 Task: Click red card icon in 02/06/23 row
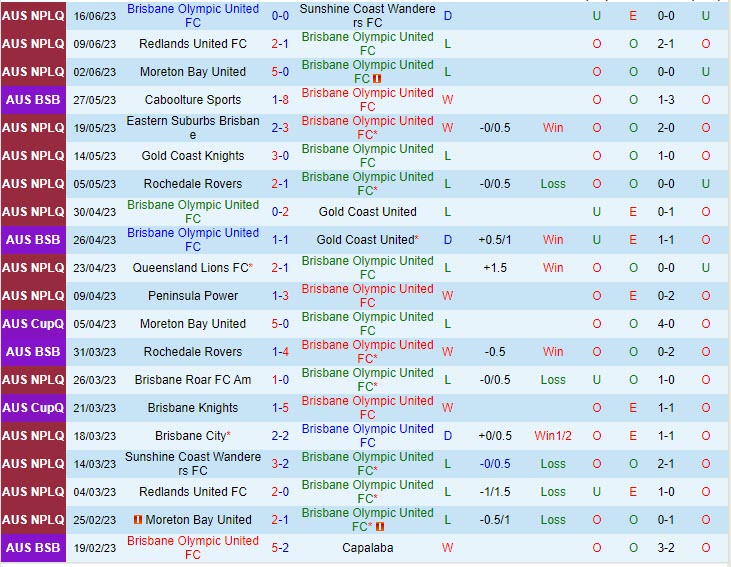point(377,79)
